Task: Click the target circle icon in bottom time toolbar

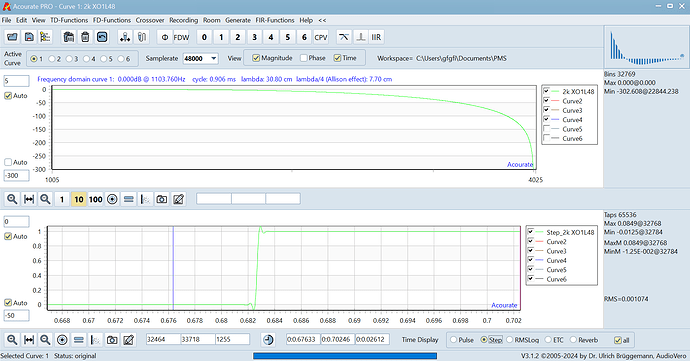Action: point(62,340)
